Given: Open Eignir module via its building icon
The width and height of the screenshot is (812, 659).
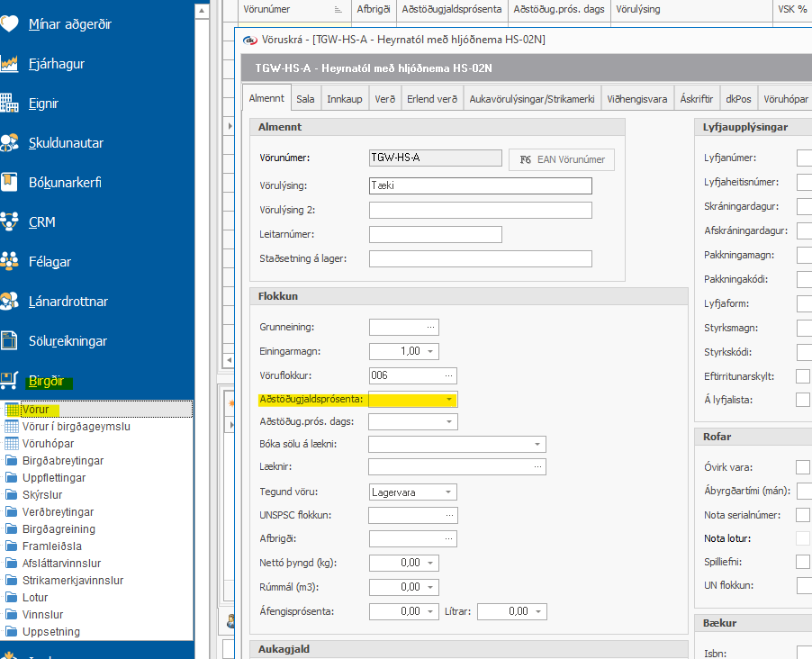Looking at the screenshot, I should coord(10,104).
